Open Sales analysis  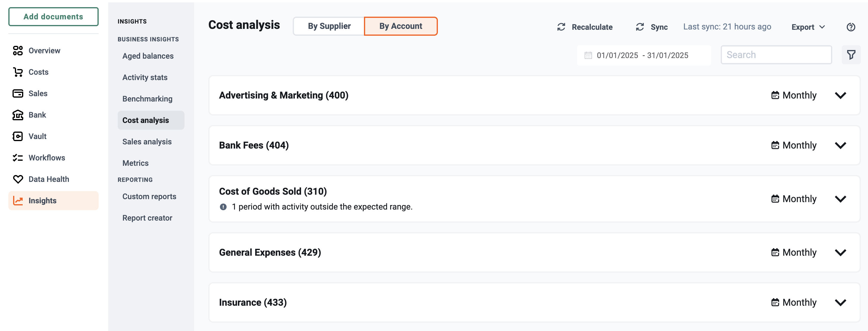147,142
